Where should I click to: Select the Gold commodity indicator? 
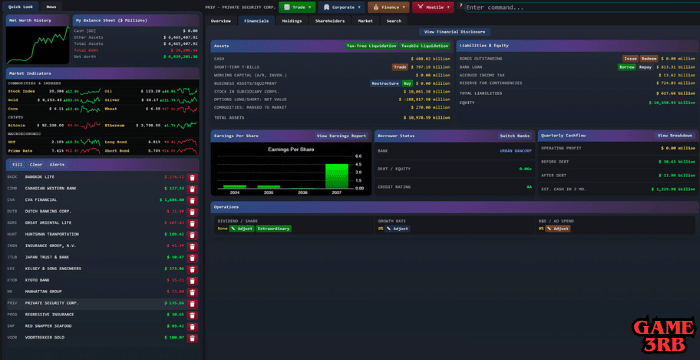54,100
